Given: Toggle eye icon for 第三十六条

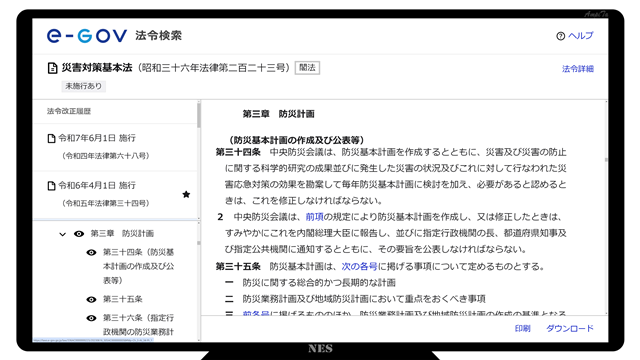Looking at the screenshot, I should tap(91, 318).
